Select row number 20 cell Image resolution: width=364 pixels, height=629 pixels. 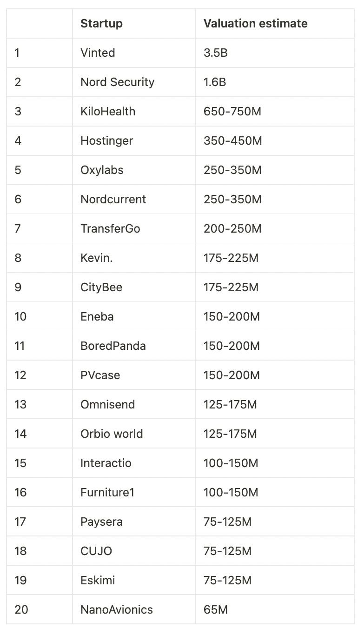(21, 609)
